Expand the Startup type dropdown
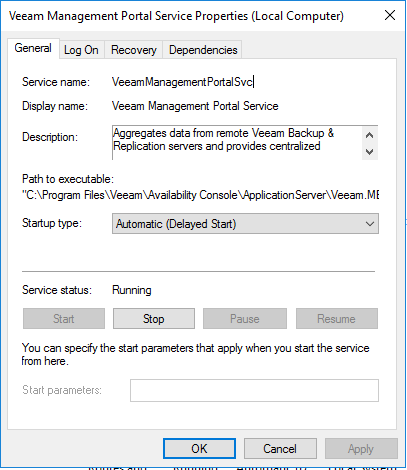This screenshot has height=470, width=407. click(245, 224)
